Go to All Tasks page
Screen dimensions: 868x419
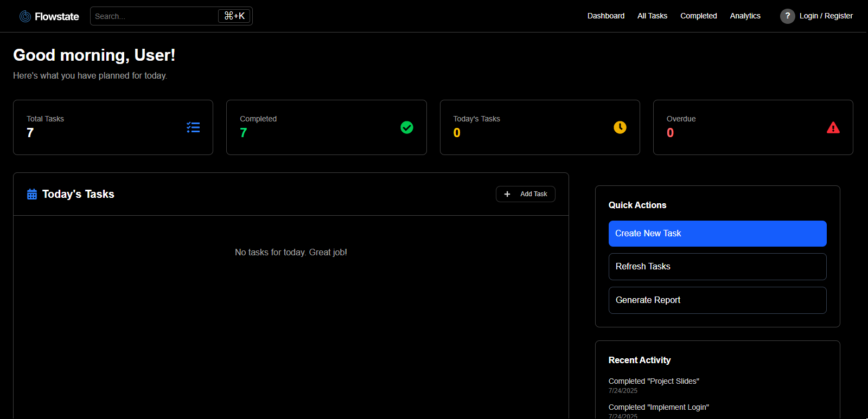652,16
